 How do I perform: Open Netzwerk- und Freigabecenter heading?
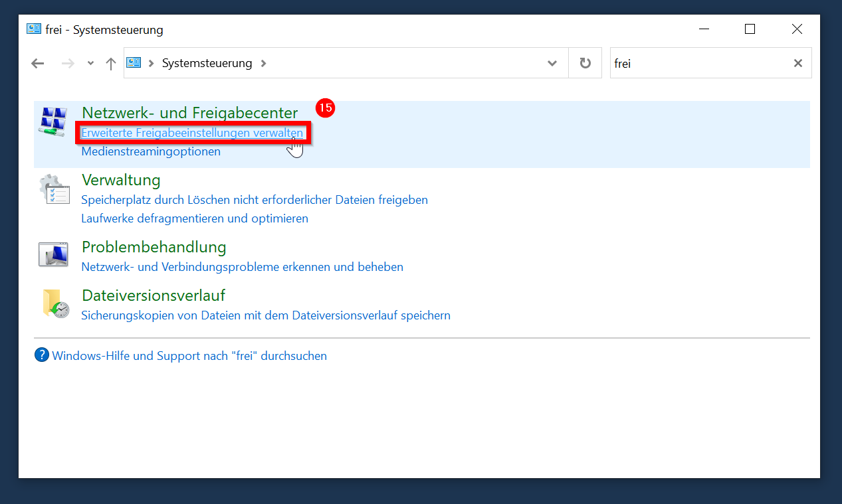(189, 112)
